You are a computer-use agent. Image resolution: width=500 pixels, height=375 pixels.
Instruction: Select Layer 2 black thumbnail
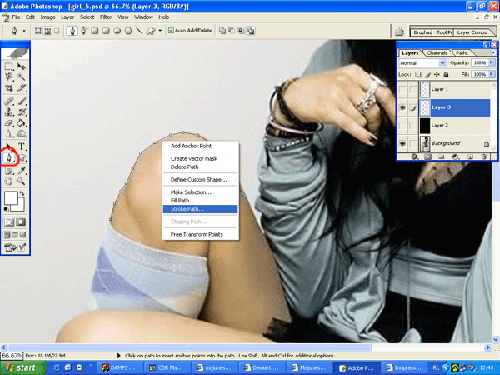(x=425, y=125)
